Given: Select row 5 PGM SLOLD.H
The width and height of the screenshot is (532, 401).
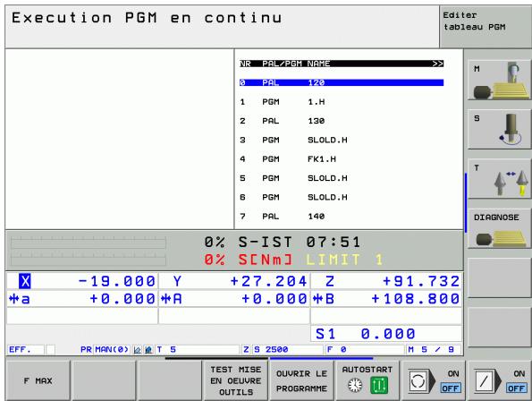Looking at the screenshot, I should point(342,178).
